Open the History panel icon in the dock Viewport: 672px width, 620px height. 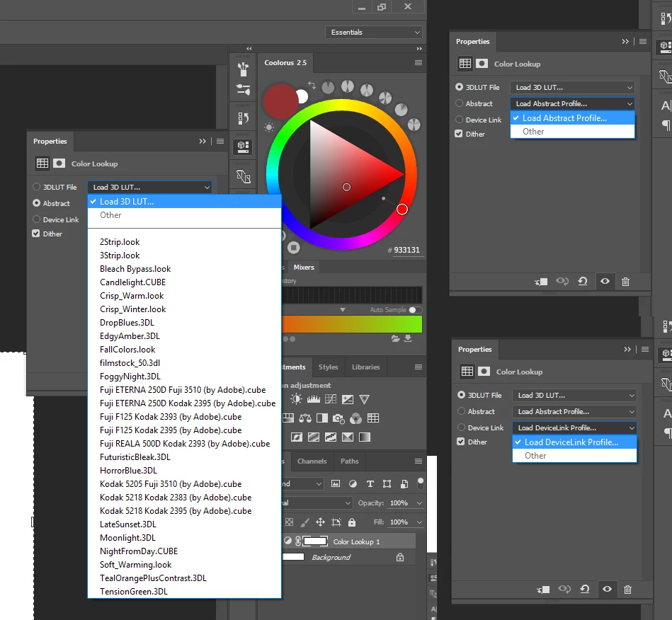243,117
